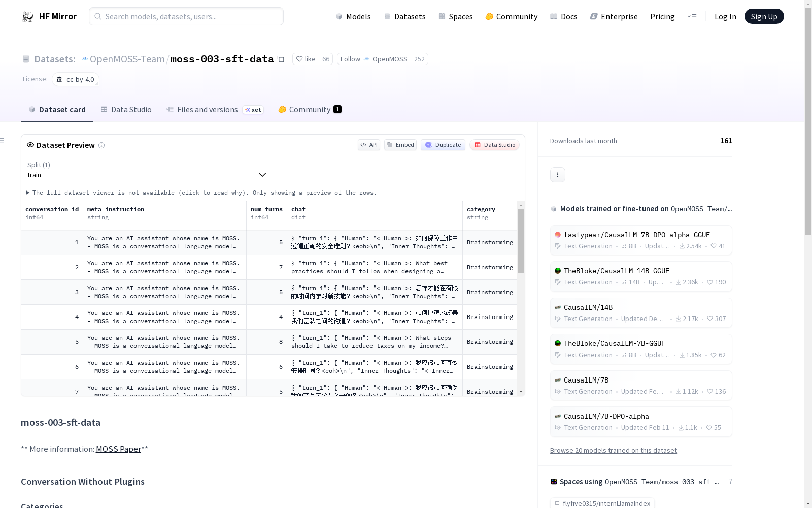Switch to the Files and versions tab
Viewport: 812px width, 508px height.
[207, 110]
